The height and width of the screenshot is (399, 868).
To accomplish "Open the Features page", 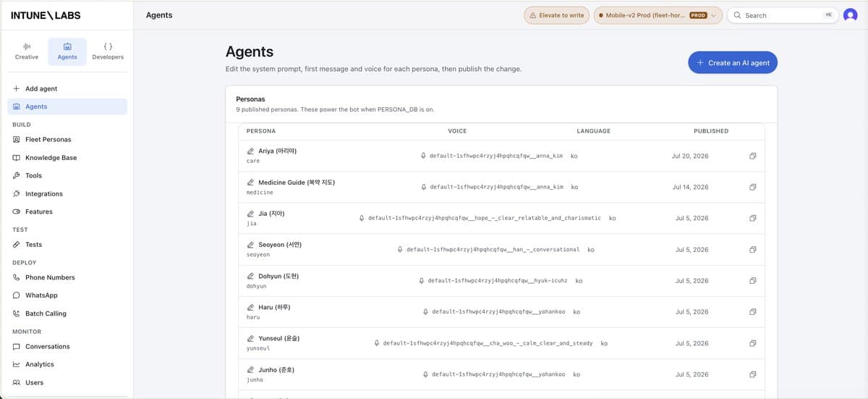I will (67, 211).
